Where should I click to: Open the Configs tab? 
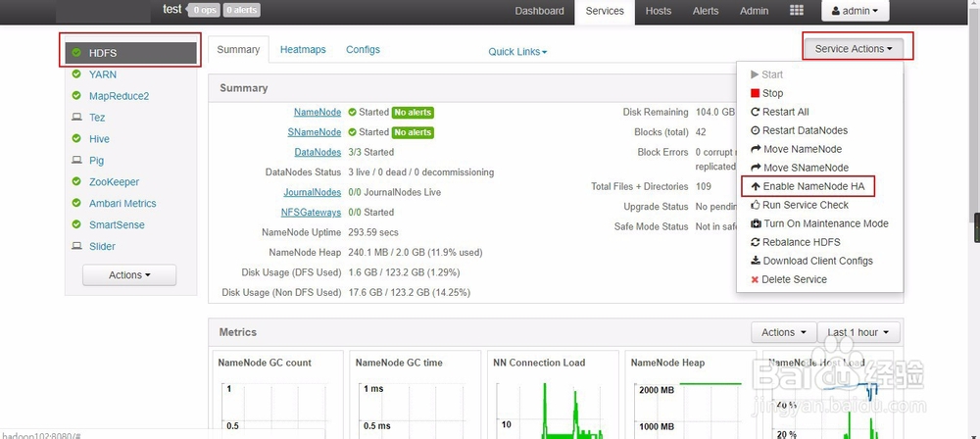363,49
